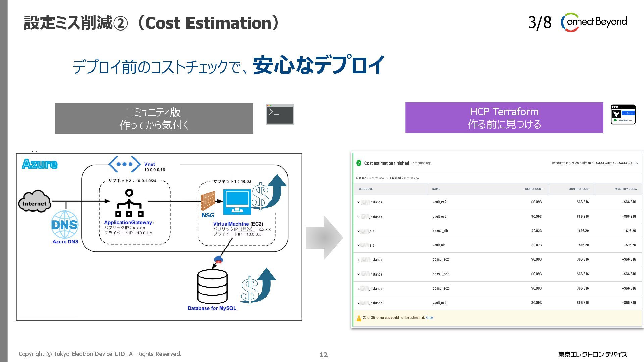644x362 pixels.
Task: Expand the consul_alb row chevron
Action: pyautogui.click(x=358, y=231)
